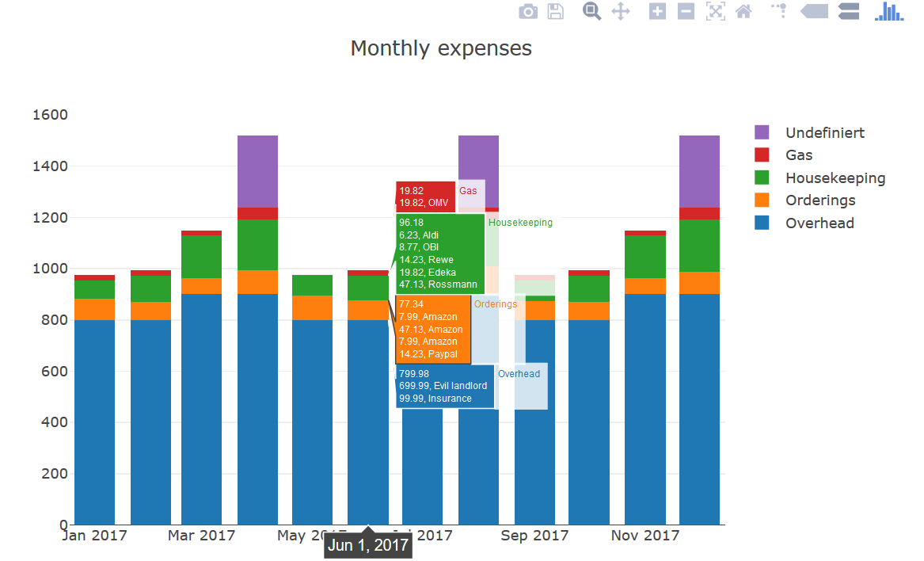
Task: Click the blue Overhead legend swatch
Action: (762, 223)
